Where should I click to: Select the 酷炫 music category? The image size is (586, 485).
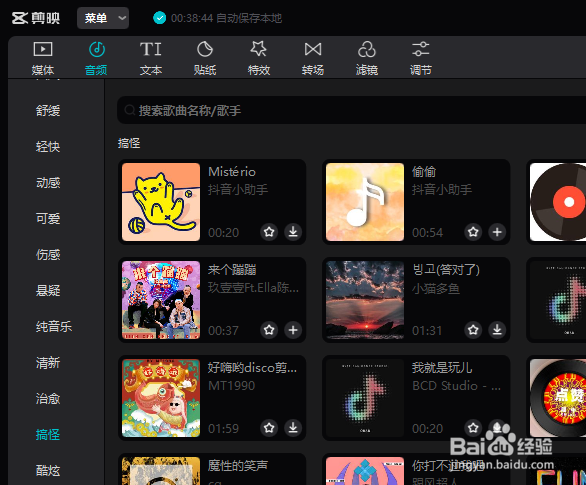coord(48,470)
